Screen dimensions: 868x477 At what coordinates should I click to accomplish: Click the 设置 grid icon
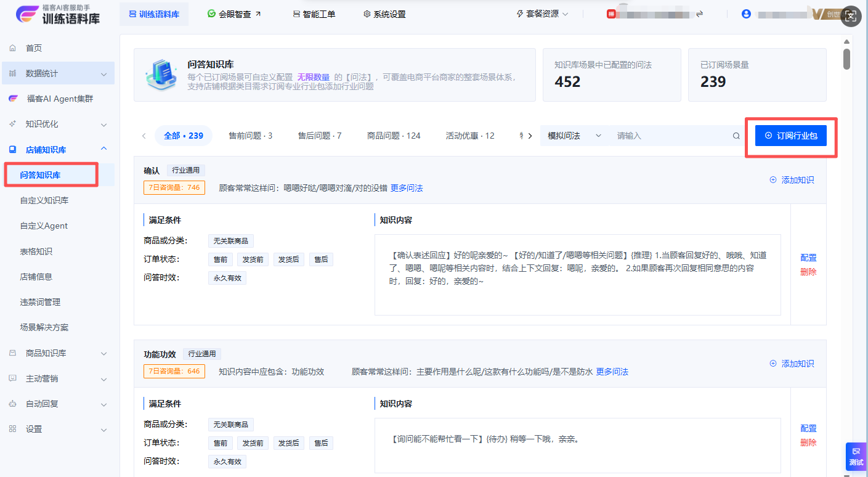tap(13, 429)
